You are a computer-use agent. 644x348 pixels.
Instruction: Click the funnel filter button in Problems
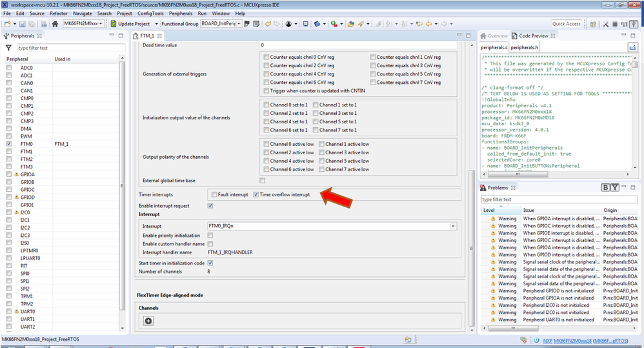pyautogui.click(x=615, y=188)
